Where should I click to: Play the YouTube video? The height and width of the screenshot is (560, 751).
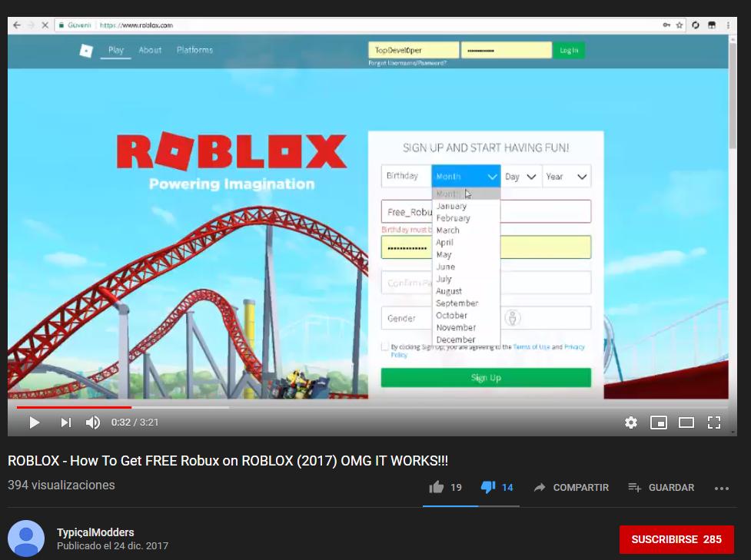coord(34,422)
